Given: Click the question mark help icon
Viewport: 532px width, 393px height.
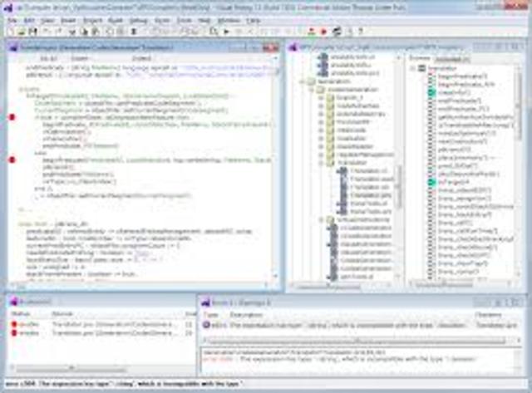Looking at the screenshot, I should point(361,32).
